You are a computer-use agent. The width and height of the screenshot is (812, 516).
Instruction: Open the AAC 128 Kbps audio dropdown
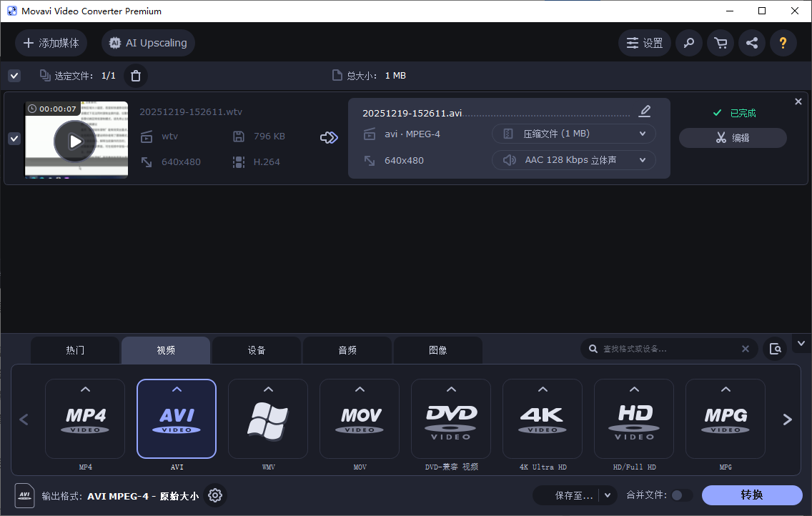(573, 159)
